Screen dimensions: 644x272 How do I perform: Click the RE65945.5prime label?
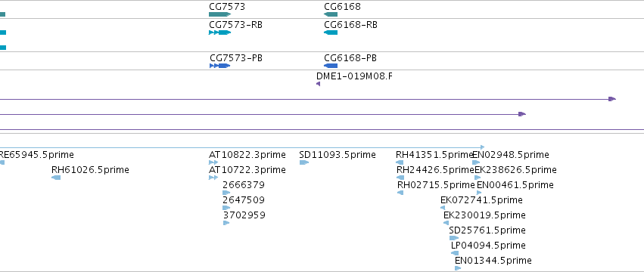[x=36, y=155]
